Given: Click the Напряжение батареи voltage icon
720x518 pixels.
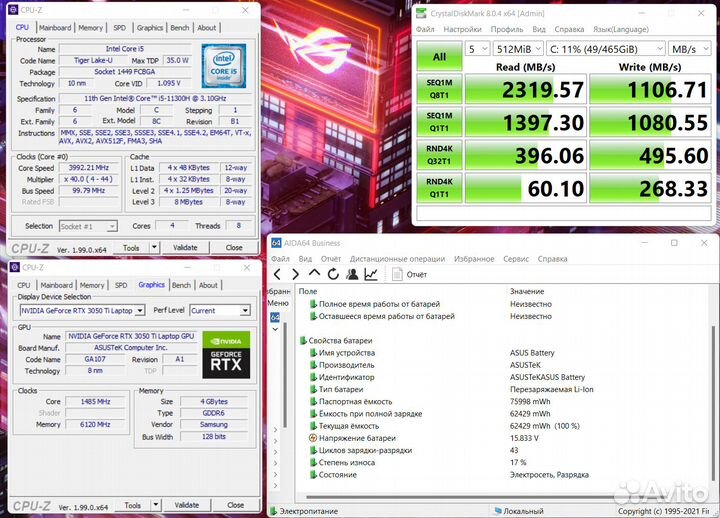Looking at the screenshot, I should click(313, 438).
